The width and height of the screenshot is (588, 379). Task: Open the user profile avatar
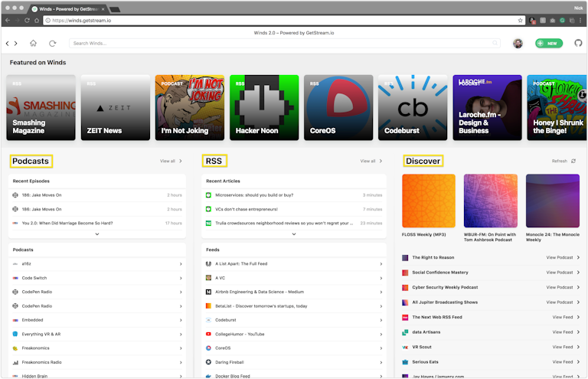[x=518, y=44]
